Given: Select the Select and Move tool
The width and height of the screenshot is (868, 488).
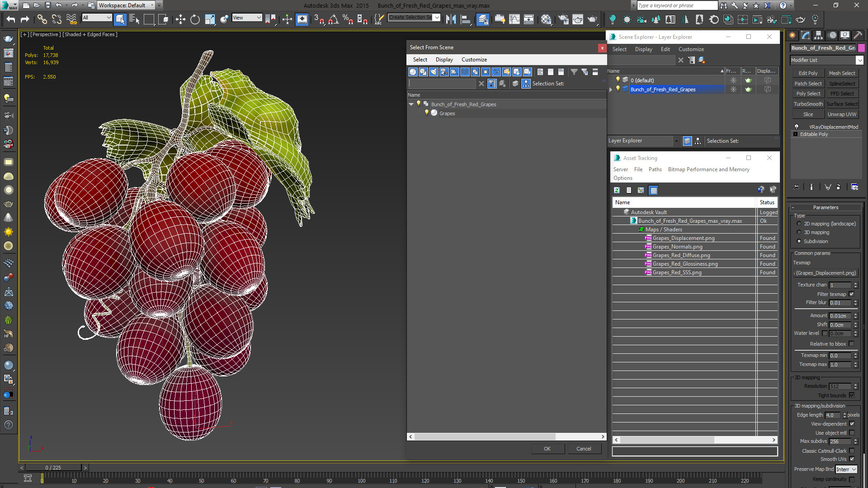Looking at the screenshot, I should (x=180, y=19).
